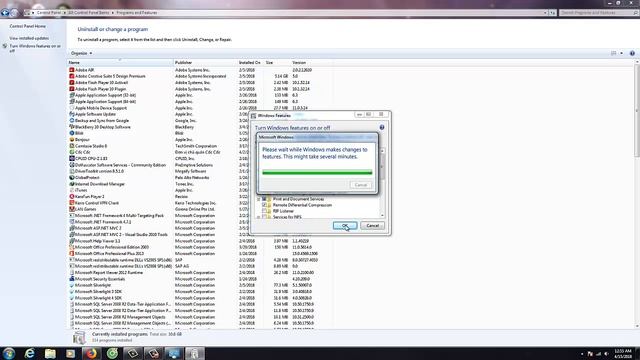Viewport: 640px width, 360px height.
Task: Click OK in the Windows Features dialog
Action: [x=345, y=225]
